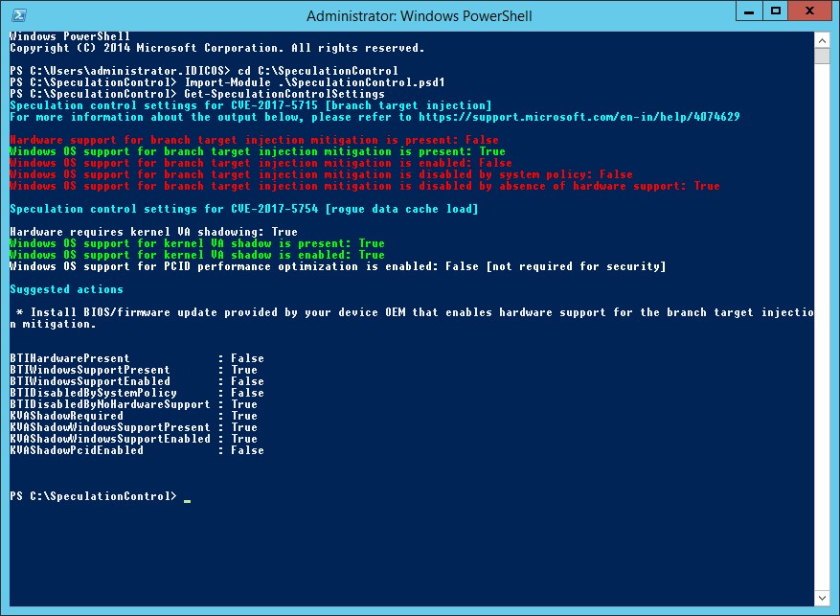Click the CVE-2017-5754 rogue data cache heading
The height and width of the screenshot is (616, 840).
click(243, 209)
